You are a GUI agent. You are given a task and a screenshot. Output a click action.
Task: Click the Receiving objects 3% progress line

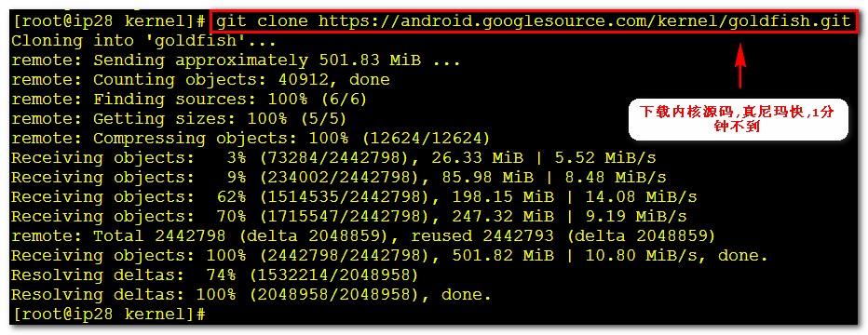point(333,158)
